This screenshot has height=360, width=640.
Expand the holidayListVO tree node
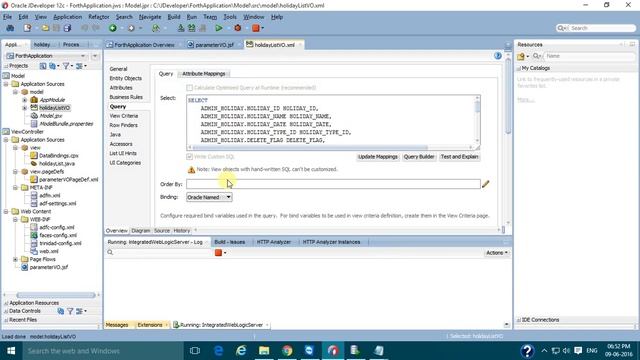(24, 108)
